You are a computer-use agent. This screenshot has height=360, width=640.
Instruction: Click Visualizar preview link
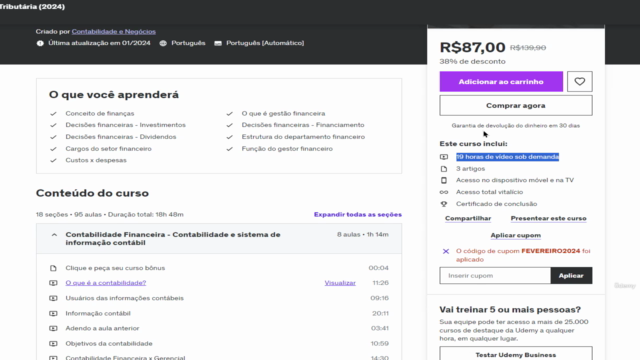pos(340,283)
